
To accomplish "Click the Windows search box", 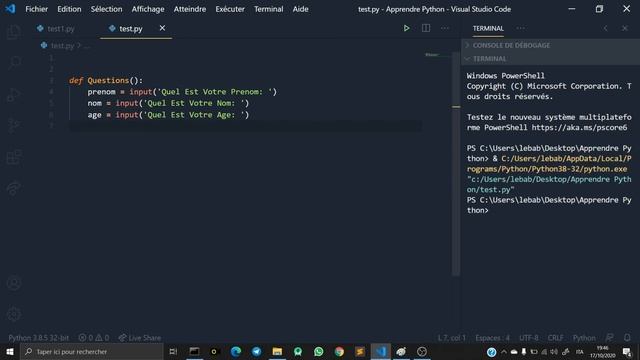I will pos(92,351).
